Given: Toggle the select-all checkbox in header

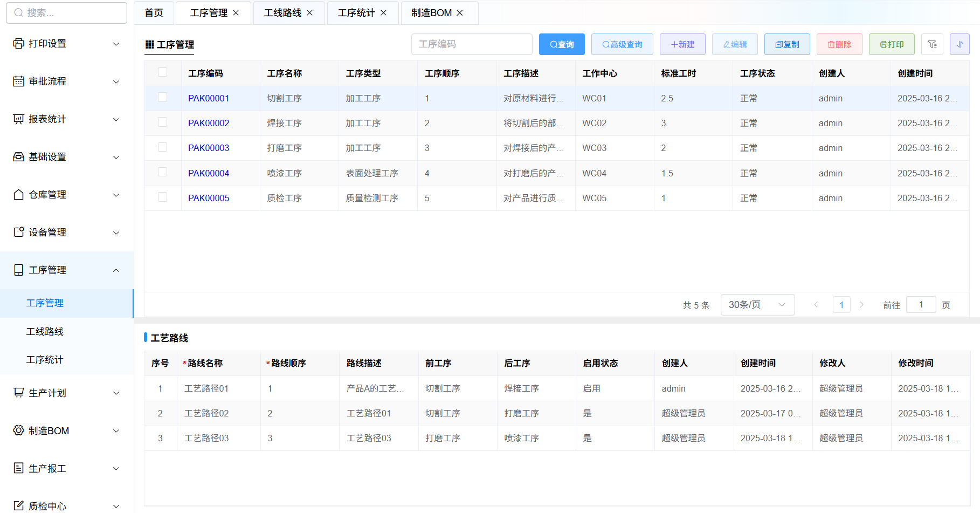Looking at the screenshot, I should coord(162,72).
